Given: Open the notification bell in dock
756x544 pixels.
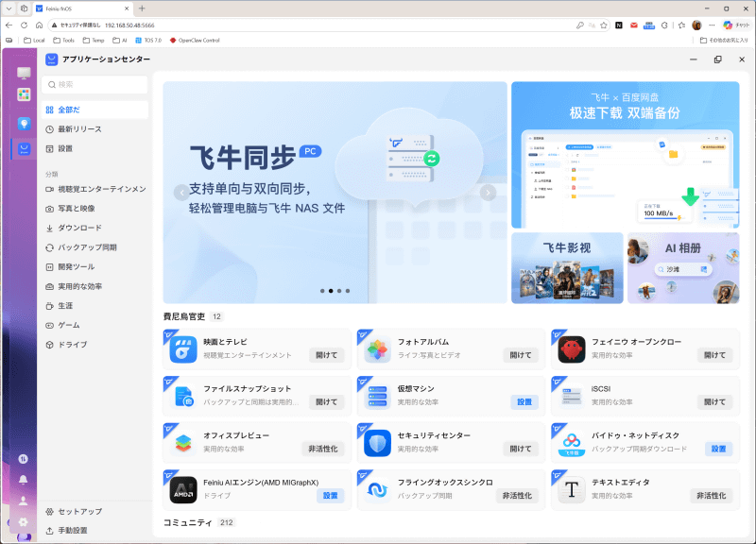Looking at the screenshot, I should (23, 480).
